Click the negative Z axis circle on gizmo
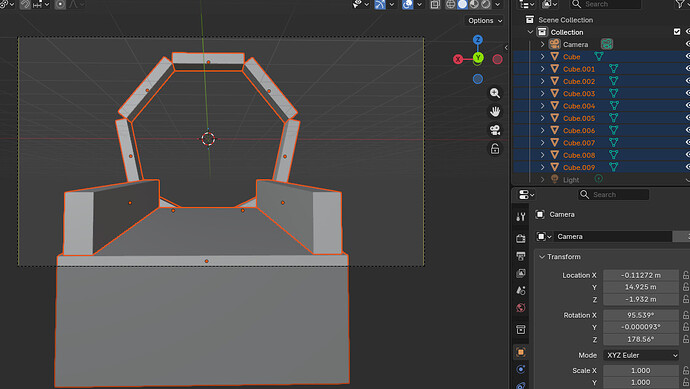 pyautogui.click(x=478, y=79)
